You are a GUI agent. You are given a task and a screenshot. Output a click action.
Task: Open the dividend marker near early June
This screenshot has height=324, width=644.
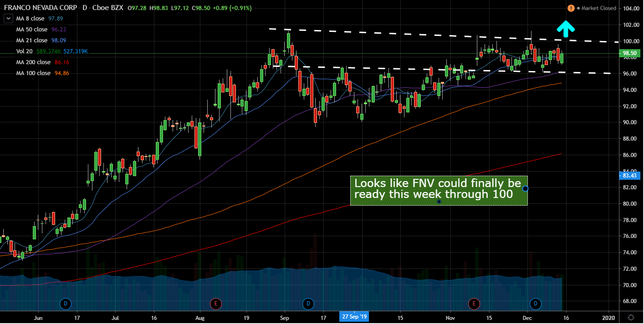coord(66,304)
